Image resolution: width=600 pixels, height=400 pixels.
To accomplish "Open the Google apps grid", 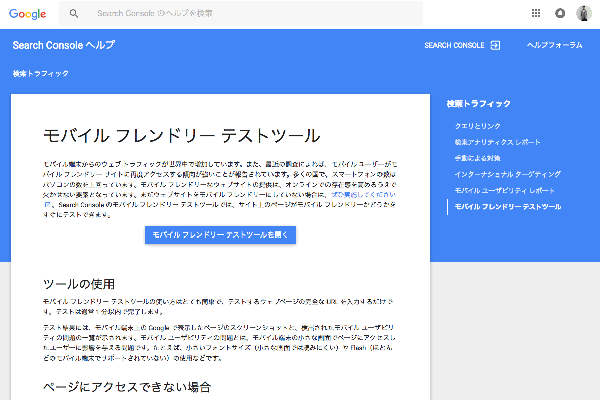I will (x=536, y=13).
